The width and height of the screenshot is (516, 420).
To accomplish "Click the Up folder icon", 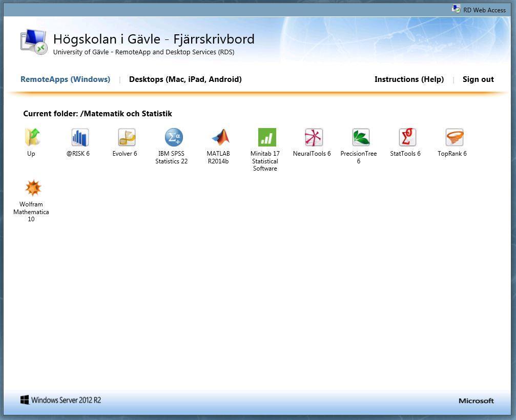I will pyautogui.click(x=32, y=137).
